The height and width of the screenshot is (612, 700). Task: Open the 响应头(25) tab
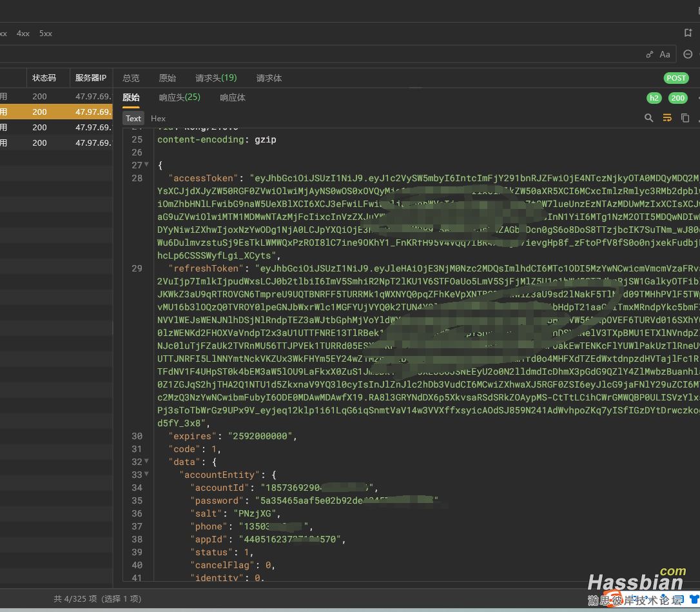pos(179,97)
